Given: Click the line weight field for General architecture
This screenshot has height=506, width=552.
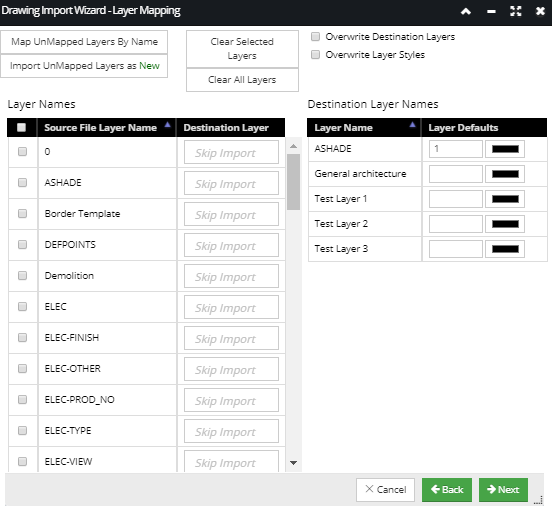Looking at the screenshot, I should coord(456,174).
